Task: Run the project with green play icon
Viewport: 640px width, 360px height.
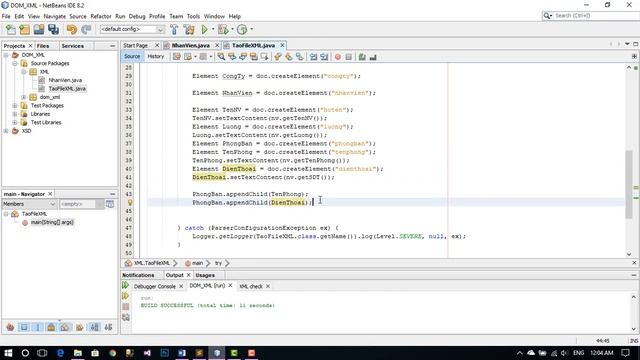Action: click(204, 29)
